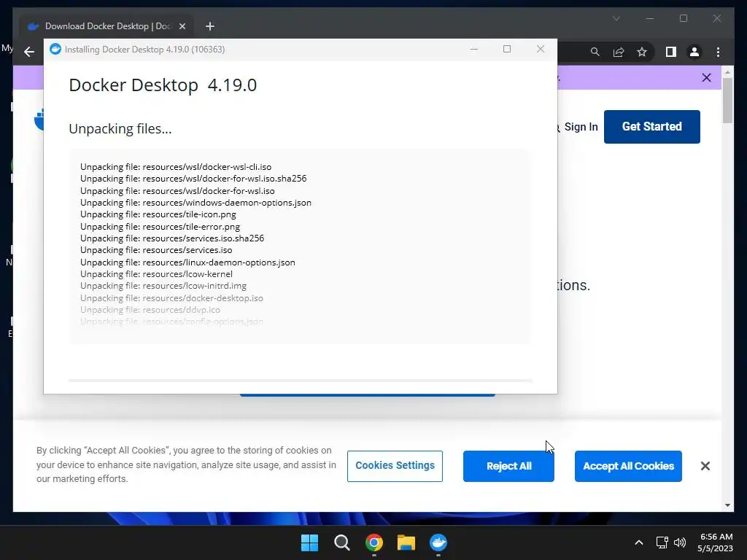Open Cookies Settings
The image size is (747, 560).
395,466
